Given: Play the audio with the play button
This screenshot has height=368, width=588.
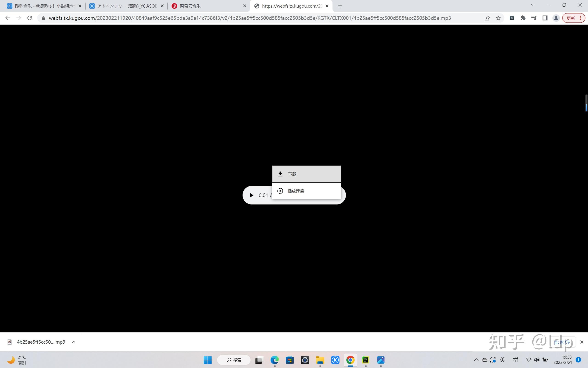Looking at the screenshot, I should (252, 195).
